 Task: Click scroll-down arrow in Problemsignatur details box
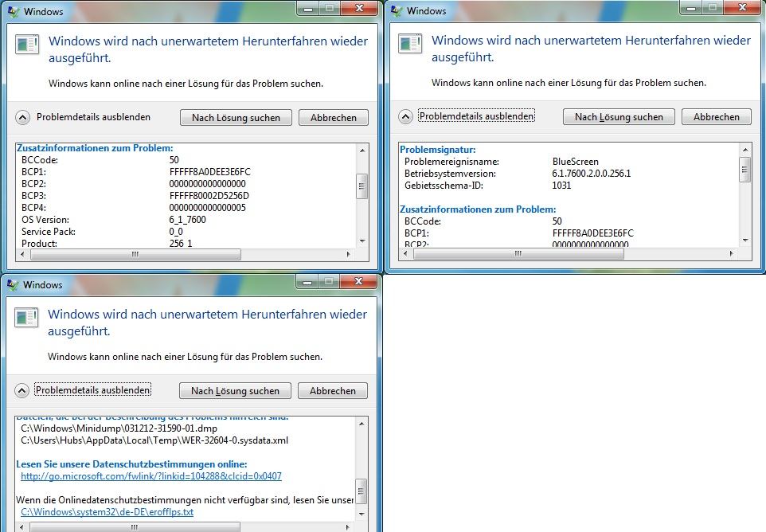(745, 240)
